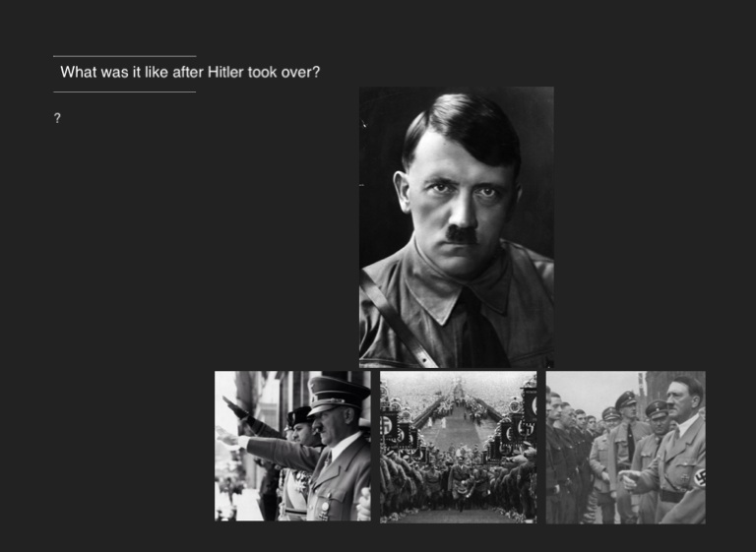Click the word "like" in the title

156,73
